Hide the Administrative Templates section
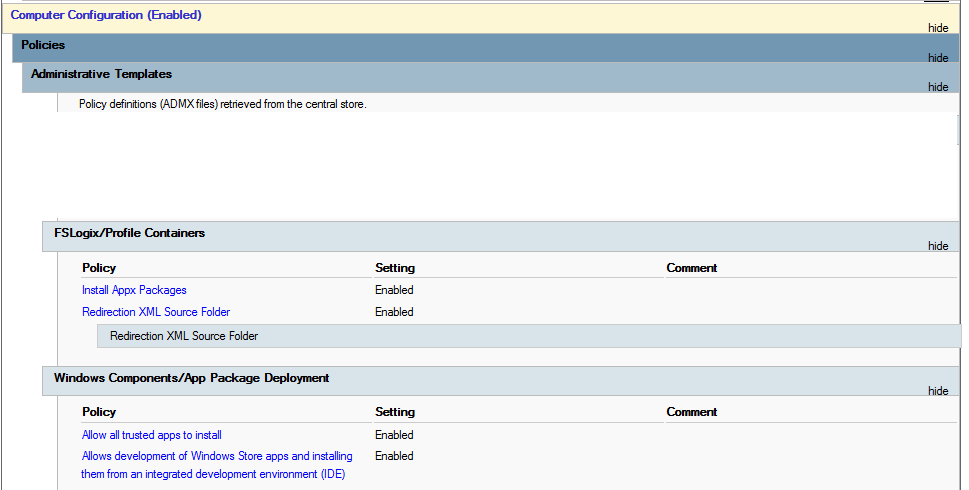Screen dimensions: 969x490 click(937, 87)
